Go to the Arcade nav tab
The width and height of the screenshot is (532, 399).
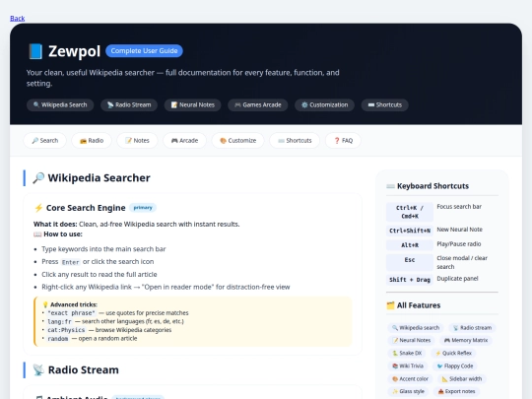click(x=184, y=141)
